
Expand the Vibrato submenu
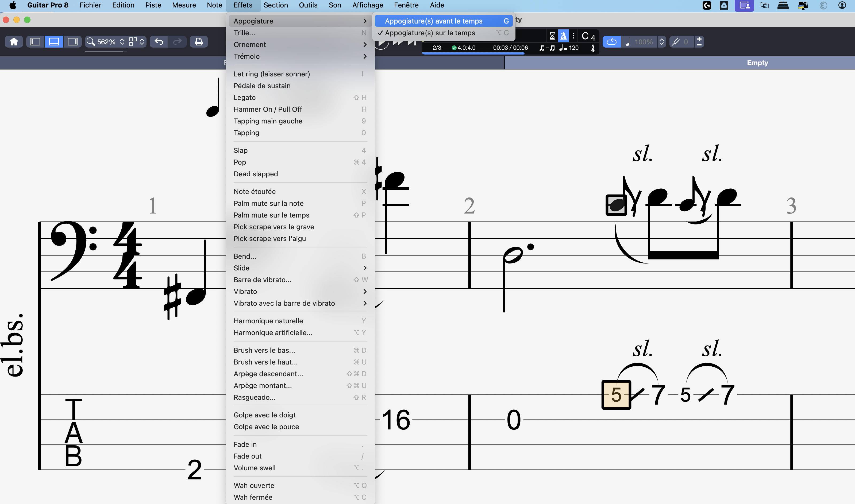point(300,291)
